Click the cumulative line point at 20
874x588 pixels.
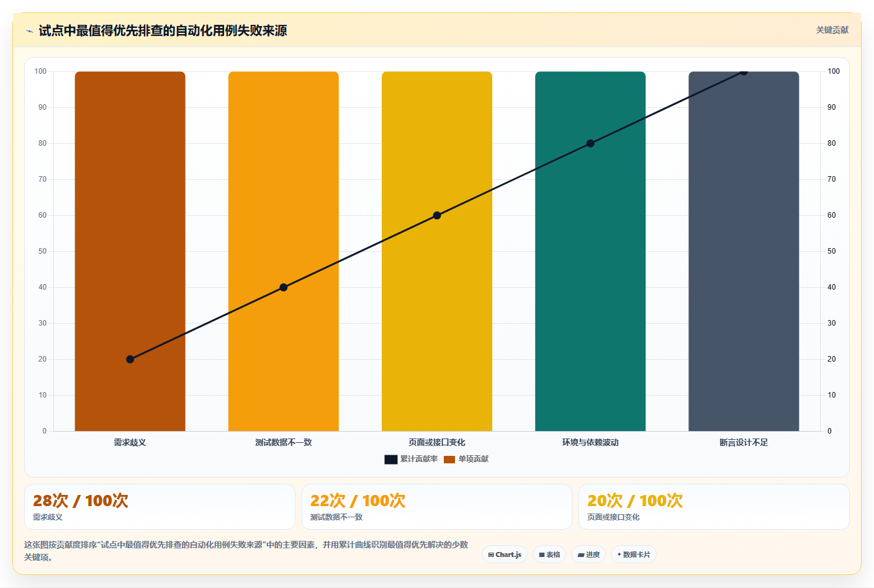point(130,359)
